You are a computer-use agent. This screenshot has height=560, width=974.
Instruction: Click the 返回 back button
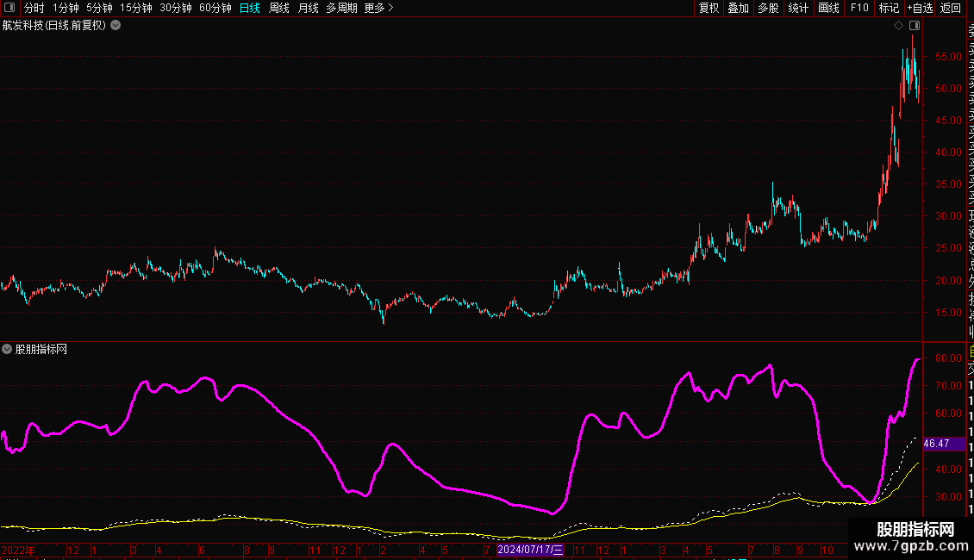(x=951, y=8)
